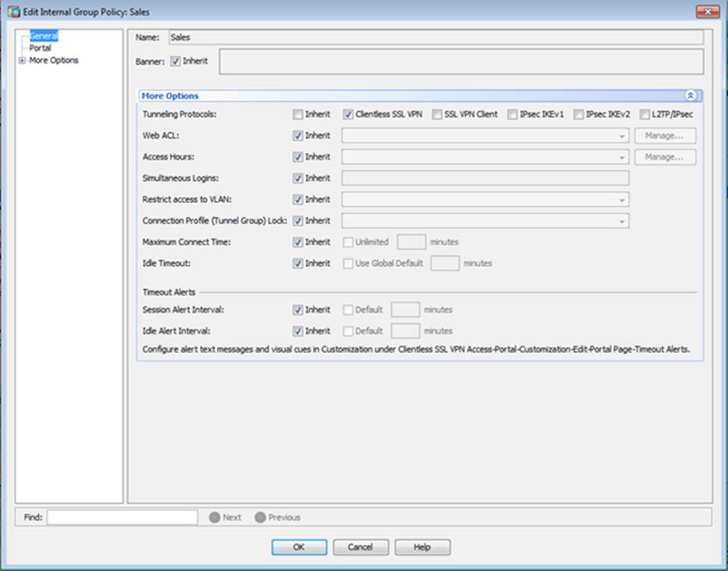Click the OK button
728x571 pixels.
[x=299, y=547]
